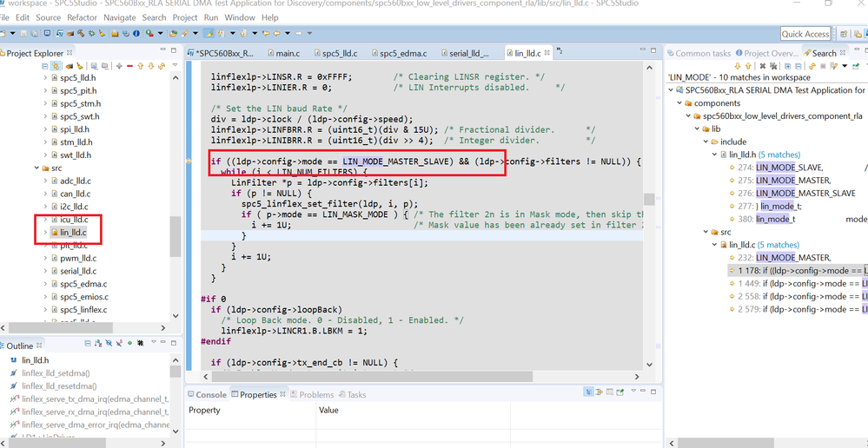Image resolution: width=868 pixels, height=448 pixels.
Task: Open the File menu
Action: 5,17
